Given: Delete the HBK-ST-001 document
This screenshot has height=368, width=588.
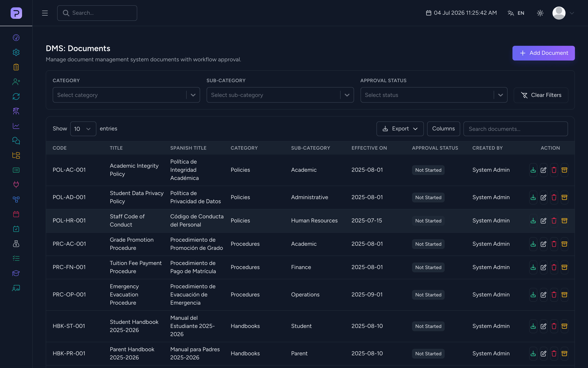Looking at the screenshot, I should (x=554, y=326).
